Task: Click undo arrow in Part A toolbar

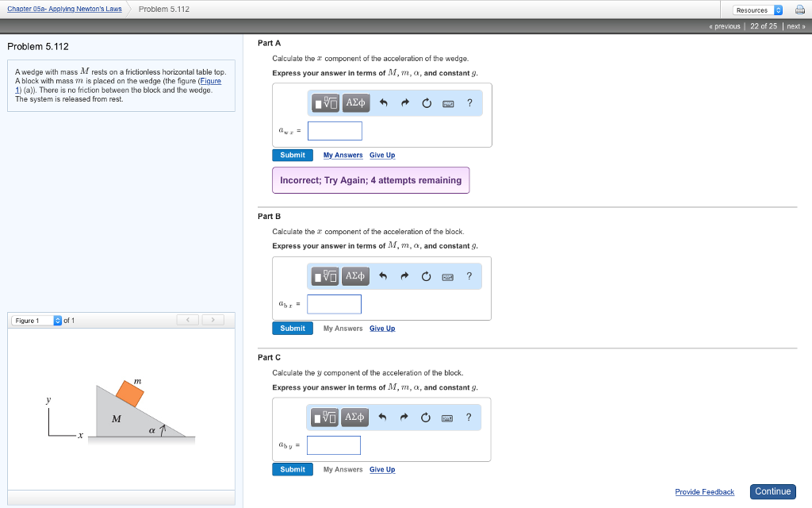Action: coord(384,103)
